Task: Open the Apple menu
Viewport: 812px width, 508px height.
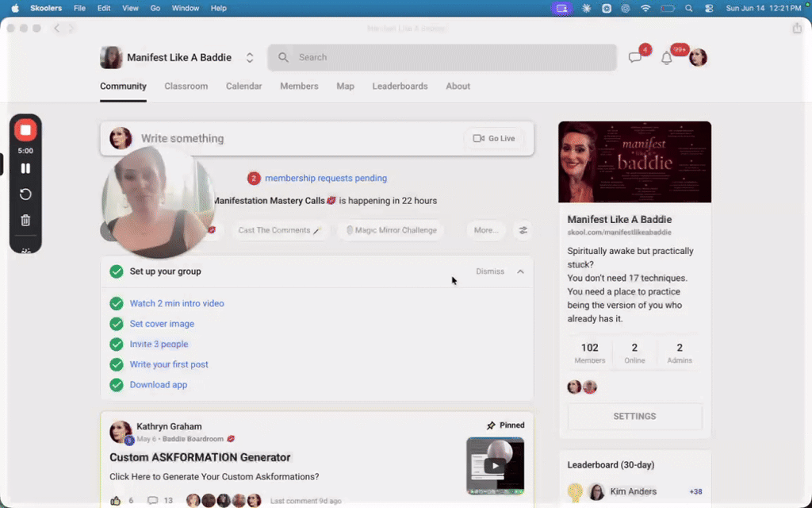Action: (15, 8)
